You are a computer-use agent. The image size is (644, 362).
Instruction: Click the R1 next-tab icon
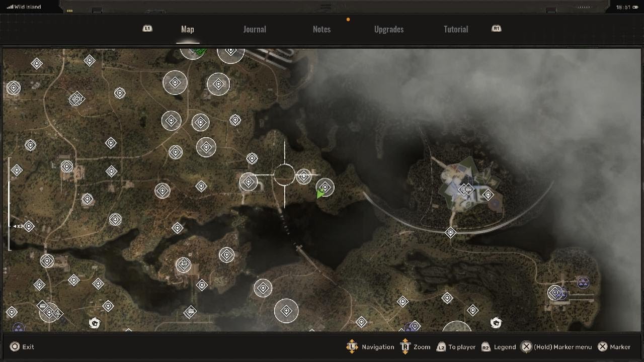click(x=497, y=29)
